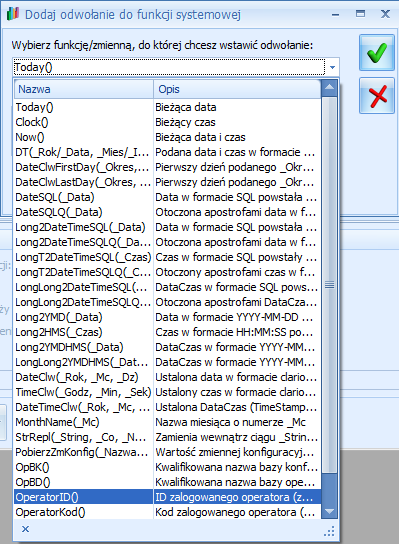
Task: Select the DateClw(_Rok, _Mc, _Dz) row
Action: click(x=168, y=377)
